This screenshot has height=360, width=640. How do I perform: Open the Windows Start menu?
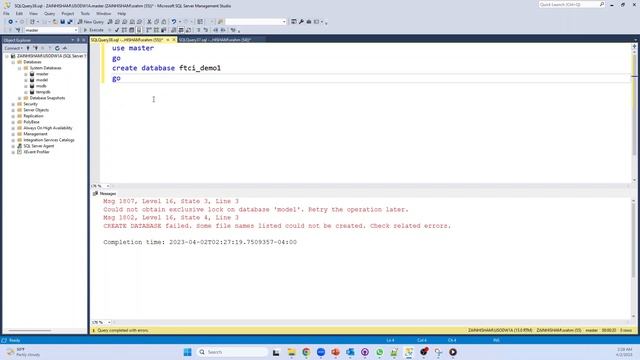(x=187, y=352)
